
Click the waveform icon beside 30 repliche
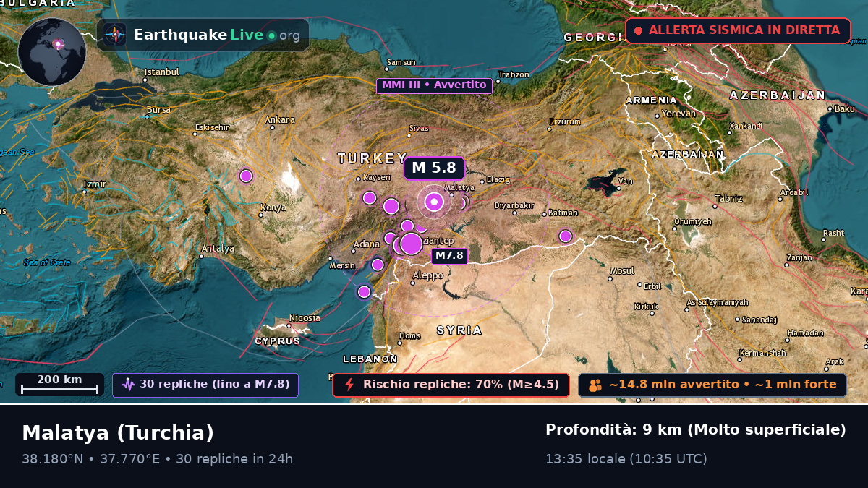click(x=128, y=385)
